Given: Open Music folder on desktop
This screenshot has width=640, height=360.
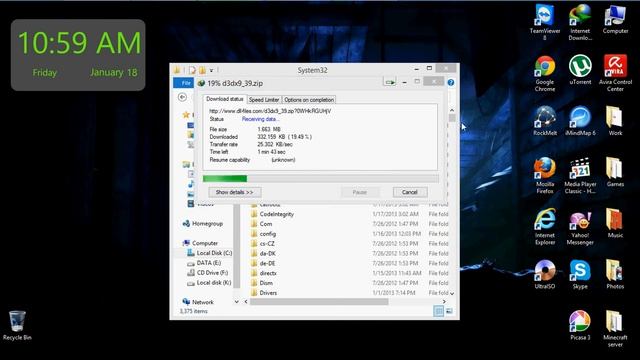Looking at the screenshot, I should 615,224.
